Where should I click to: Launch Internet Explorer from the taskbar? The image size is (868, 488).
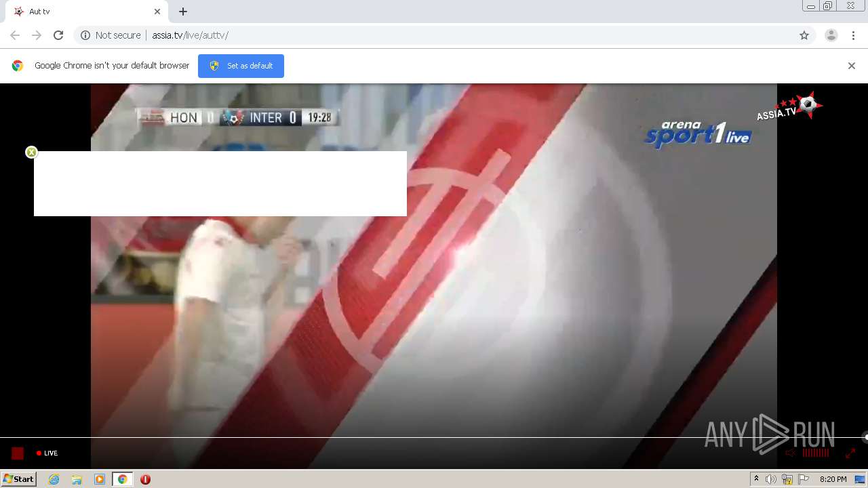[54, 479]
